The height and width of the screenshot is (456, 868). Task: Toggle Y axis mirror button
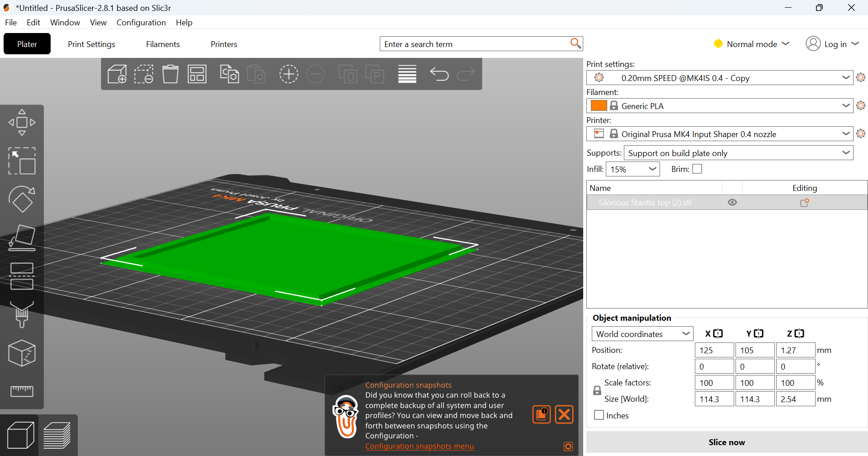tap(759, 333)
